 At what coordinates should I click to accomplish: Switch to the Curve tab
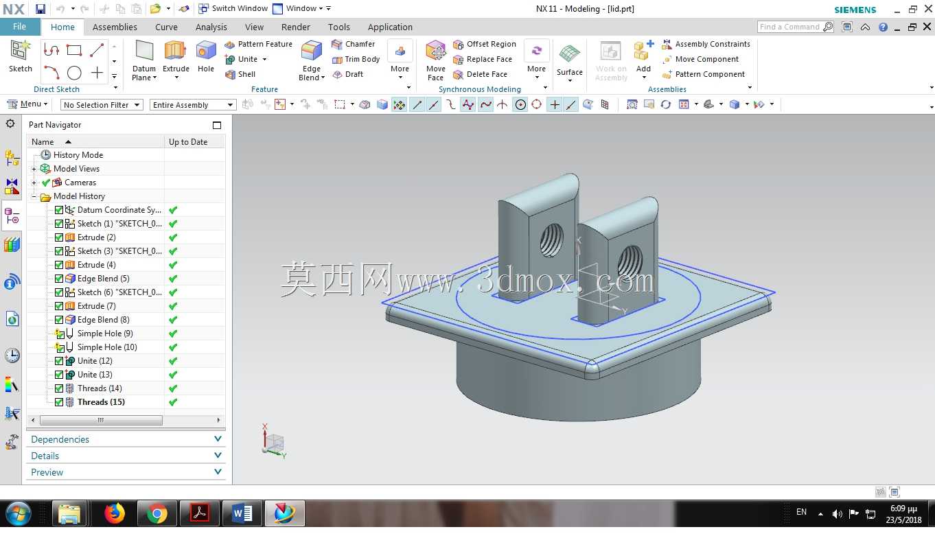[x=166, y=27]
